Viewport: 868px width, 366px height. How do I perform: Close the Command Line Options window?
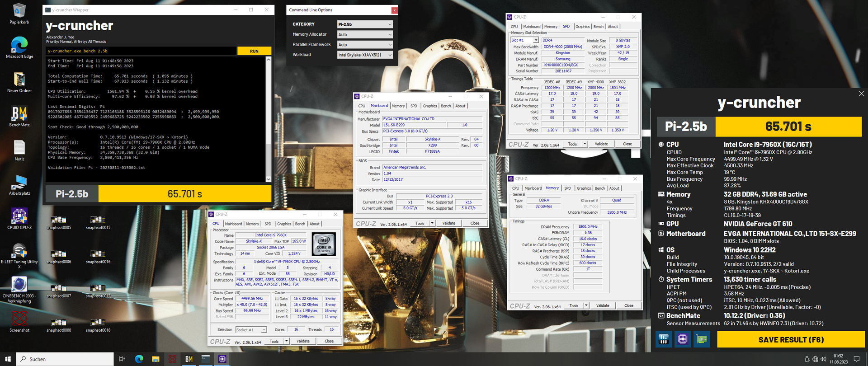[x=394, y=10]
